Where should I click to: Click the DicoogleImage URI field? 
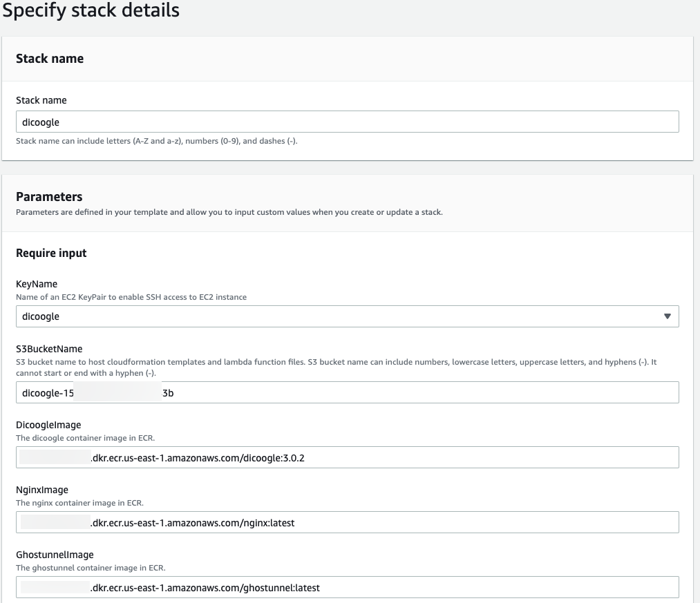346,457
